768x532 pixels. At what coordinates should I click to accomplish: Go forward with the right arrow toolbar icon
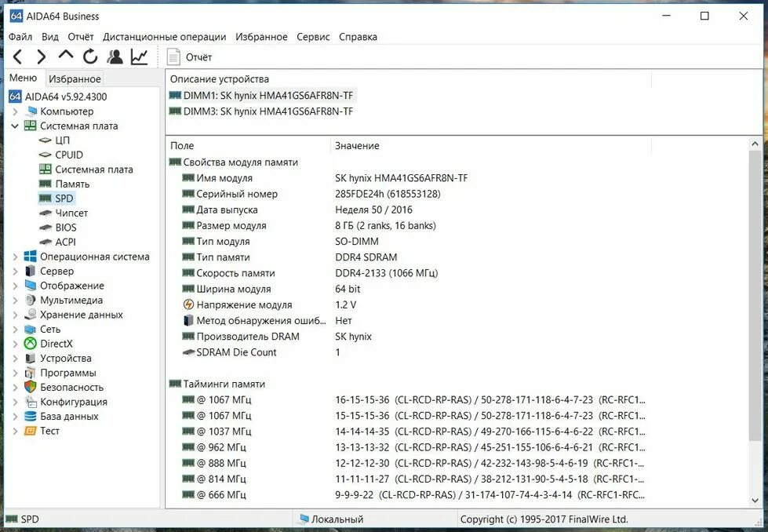pyautogui.click(x=41, y=56)
